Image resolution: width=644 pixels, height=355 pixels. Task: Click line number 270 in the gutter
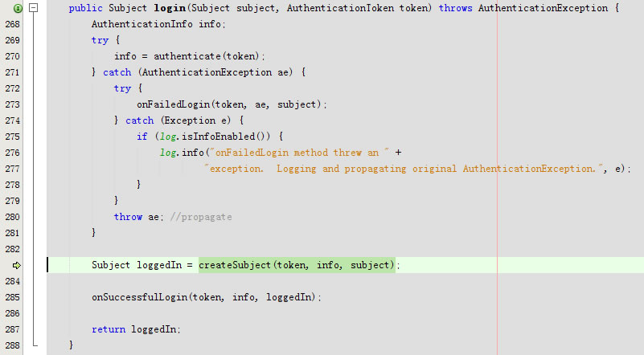click(x=12, y=56)
